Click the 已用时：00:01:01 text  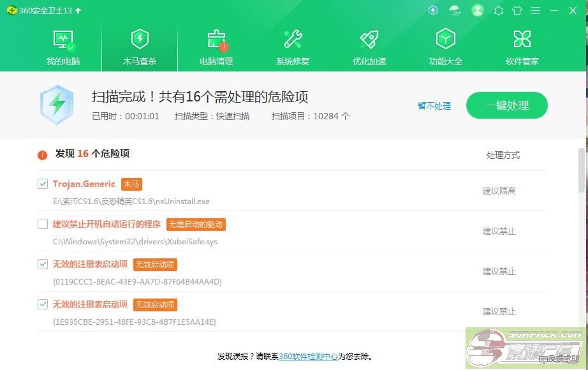126,116
